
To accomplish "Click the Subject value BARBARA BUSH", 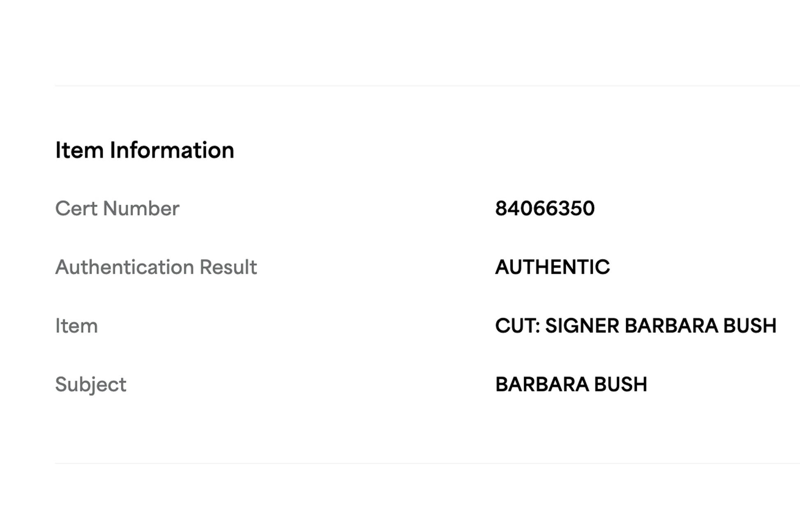I will coord(571,385).
